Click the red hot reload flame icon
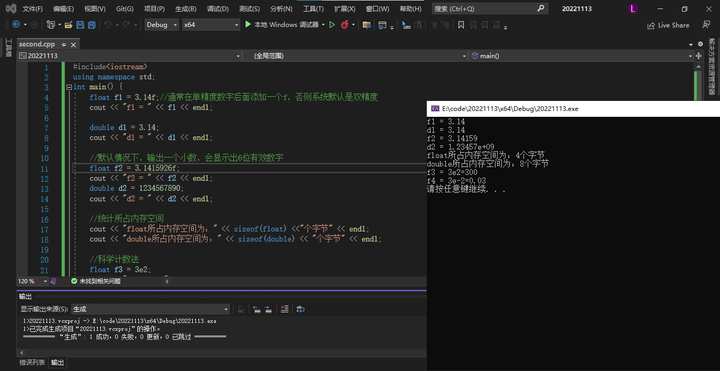The height and width of the screenshot is (371, 720). (344, 25)
